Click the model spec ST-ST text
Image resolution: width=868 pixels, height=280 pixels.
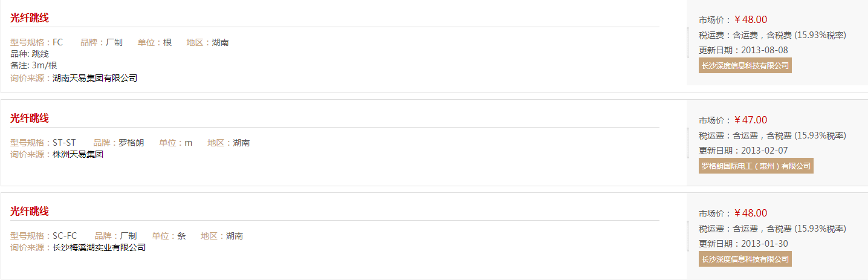coord(64,143)
